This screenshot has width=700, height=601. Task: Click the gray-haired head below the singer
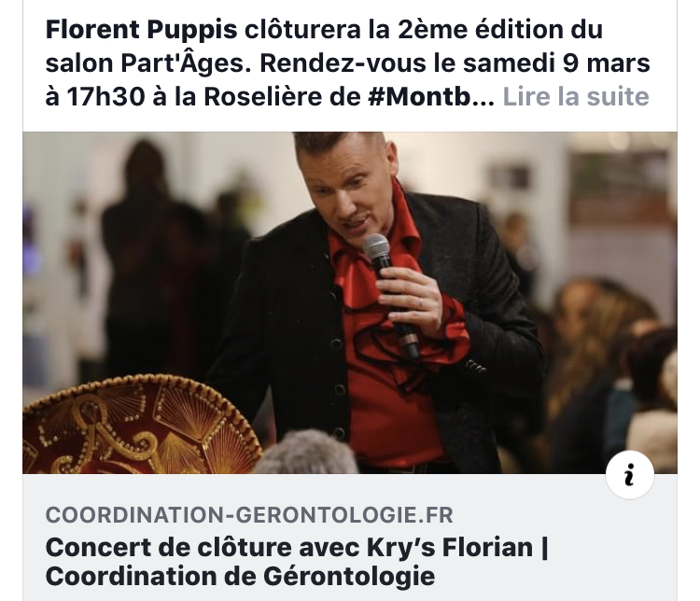coord(307,453)
